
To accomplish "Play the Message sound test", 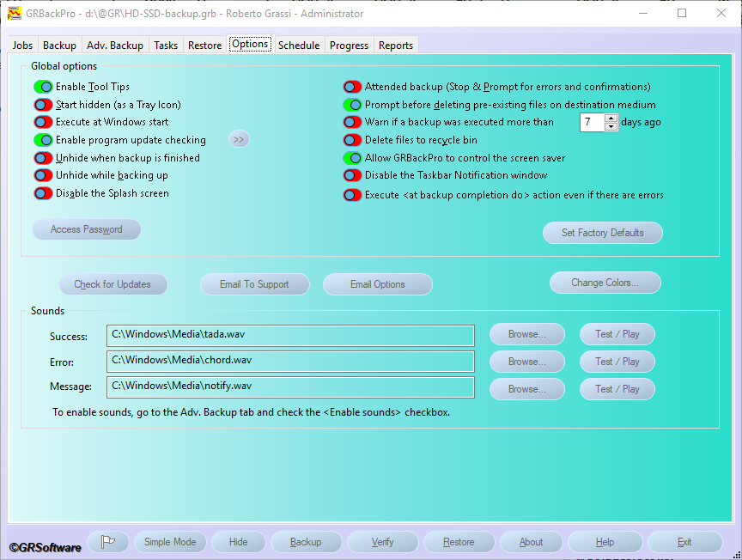I will click(x=617, y=389).
